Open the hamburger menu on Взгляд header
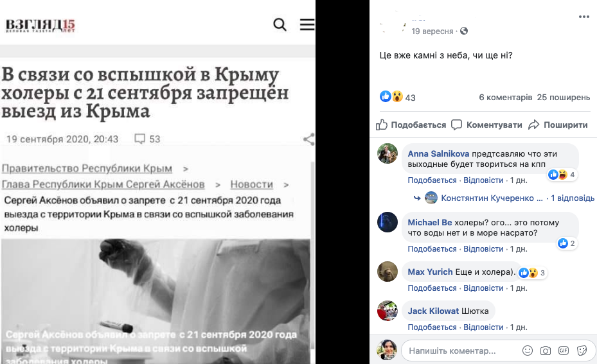This screenshot has height=364, width=597. tap(307, 24)
